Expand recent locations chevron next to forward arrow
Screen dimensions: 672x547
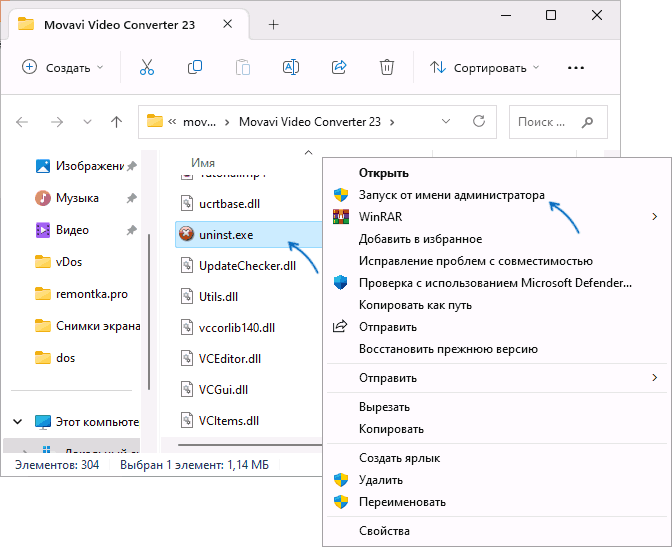click(x=87, y=122)
